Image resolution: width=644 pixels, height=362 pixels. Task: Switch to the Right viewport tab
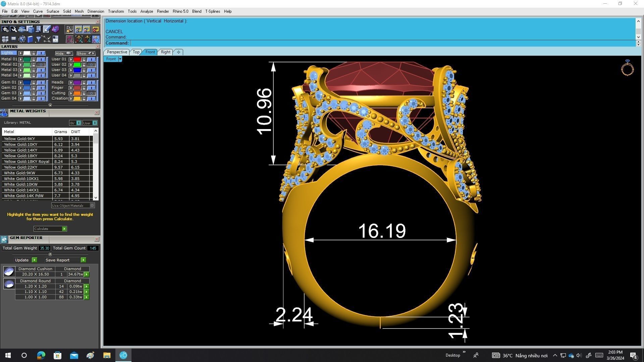pos(165,52)
